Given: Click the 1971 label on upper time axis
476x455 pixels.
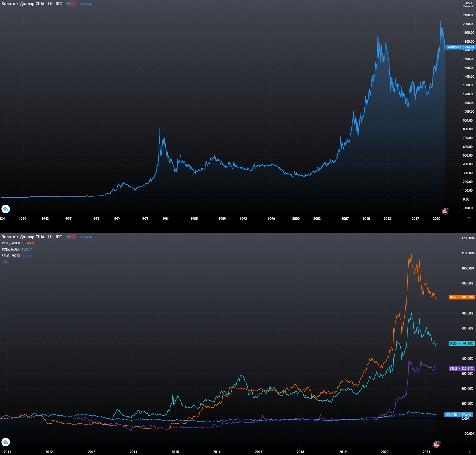Looking at the screenshot, I should click(x=96, y=219).
